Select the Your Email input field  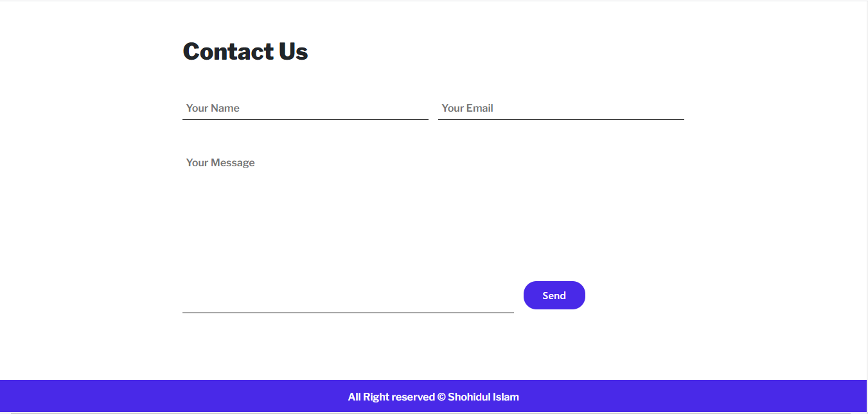click(559, 108)
